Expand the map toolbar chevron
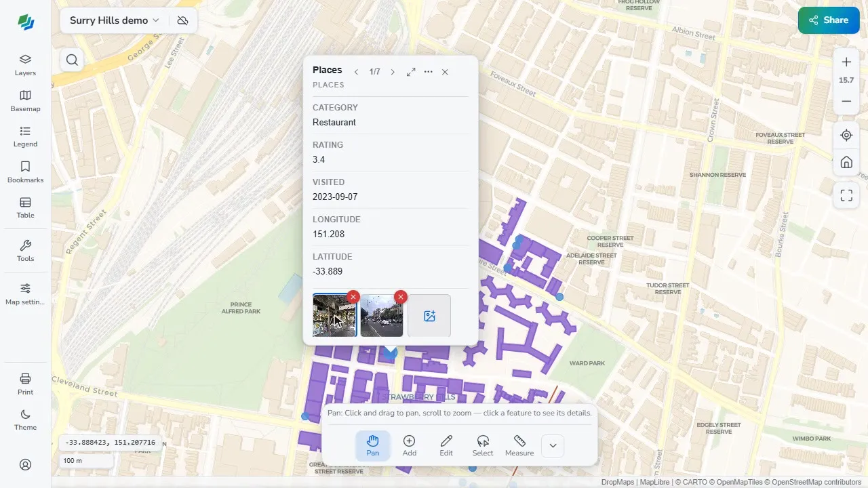868x488 pixels. tap(553, 445)
